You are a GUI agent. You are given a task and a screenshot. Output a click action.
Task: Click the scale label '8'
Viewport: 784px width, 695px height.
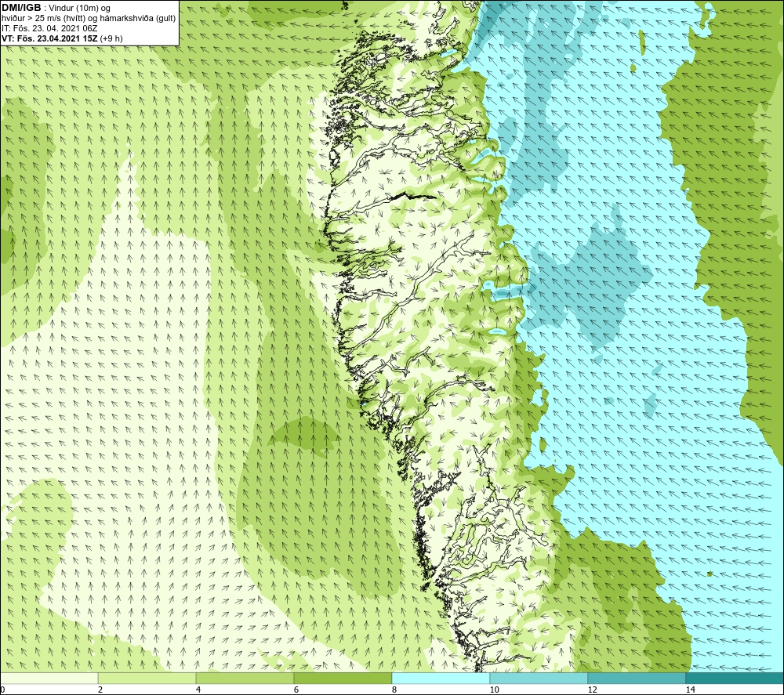click(394, 690)
